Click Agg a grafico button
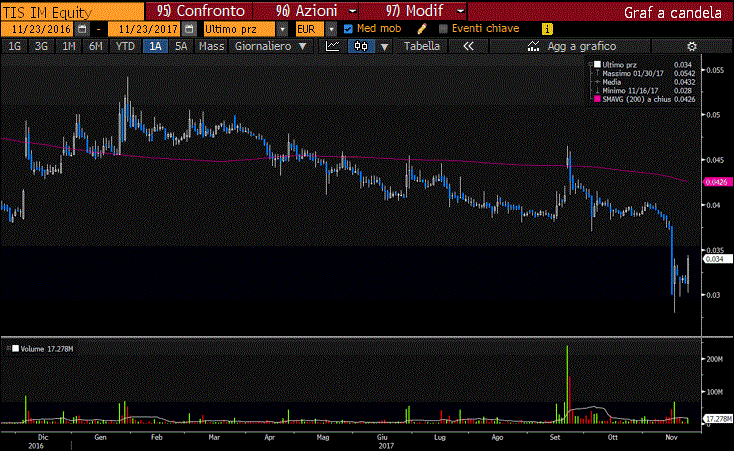734x451 pixels. [580, 46]
